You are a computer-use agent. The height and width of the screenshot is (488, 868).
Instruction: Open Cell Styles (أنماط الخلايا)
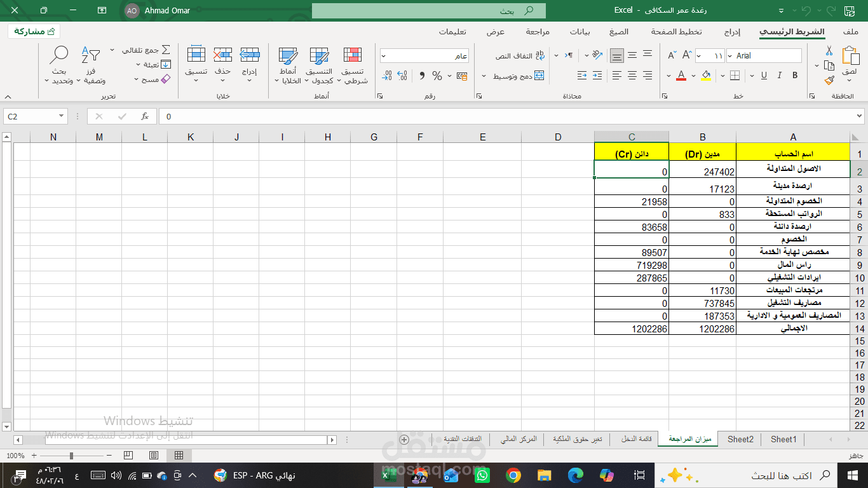tap(288, 66)
